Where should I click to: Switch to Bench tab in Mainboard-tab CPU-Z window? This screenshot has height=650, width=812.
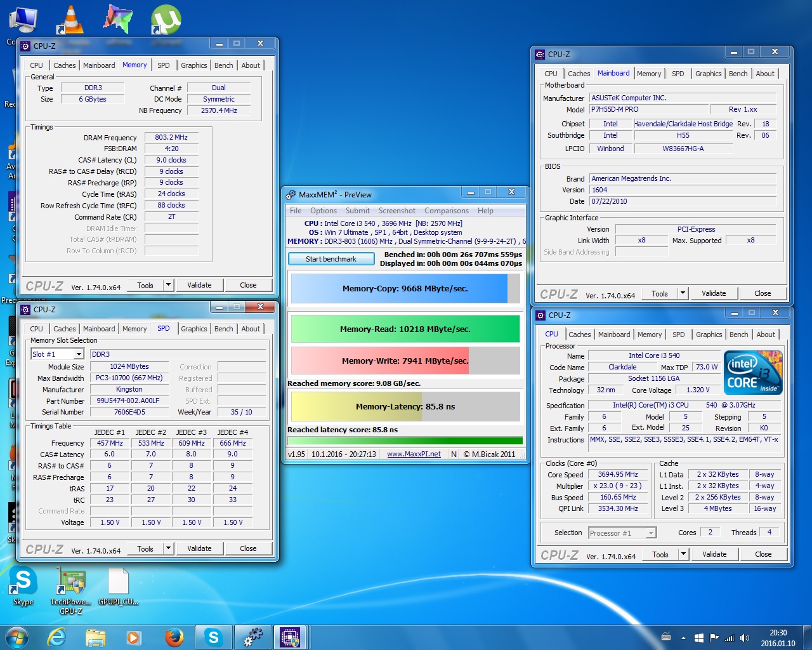click(738, 74)
